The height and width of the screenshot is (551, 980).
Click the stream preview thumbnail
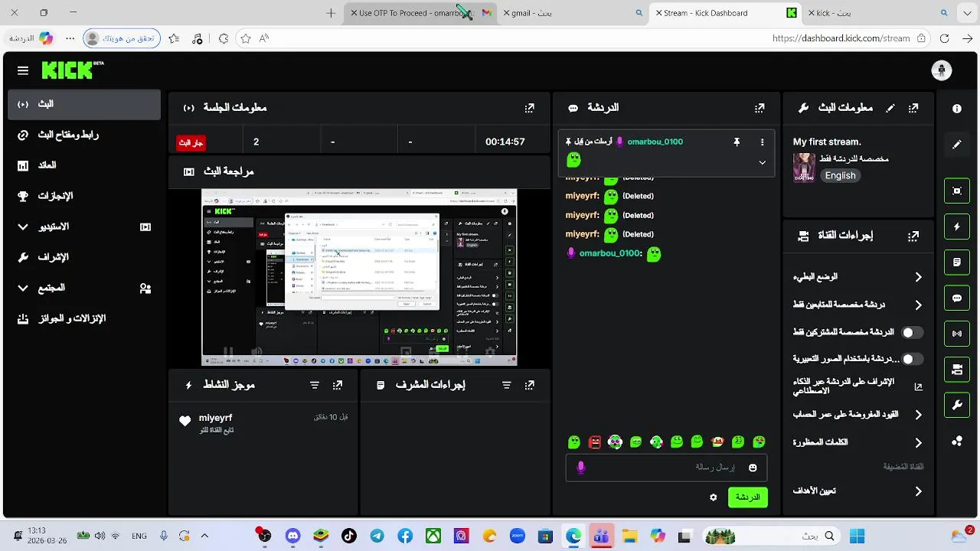(x=359, y=278)
